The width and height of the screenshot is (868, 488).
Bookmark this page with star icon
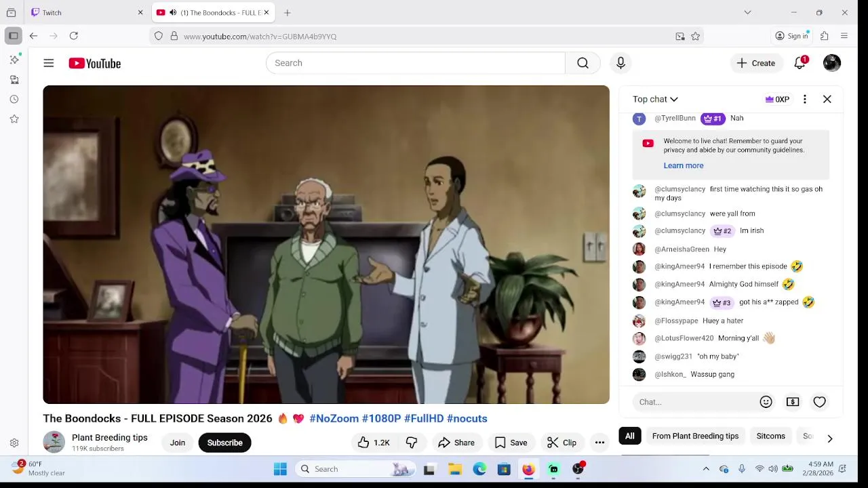696,37
